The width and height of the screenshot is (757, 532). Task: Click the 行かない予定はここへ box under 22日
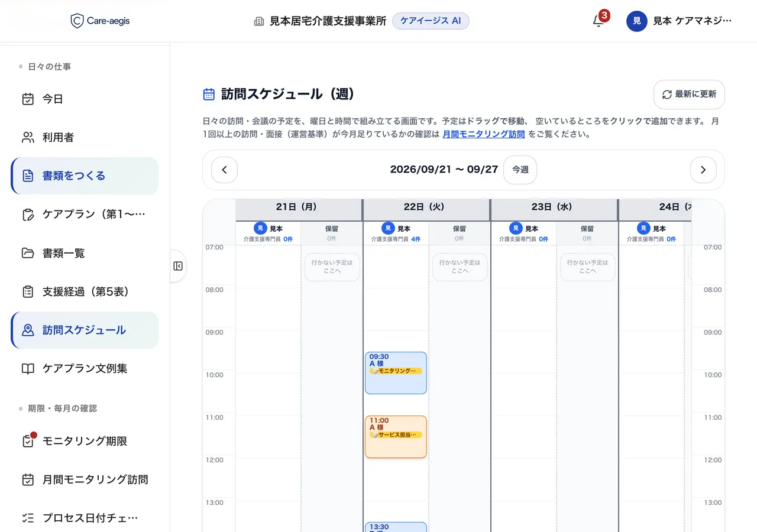(x=460, y=267)
